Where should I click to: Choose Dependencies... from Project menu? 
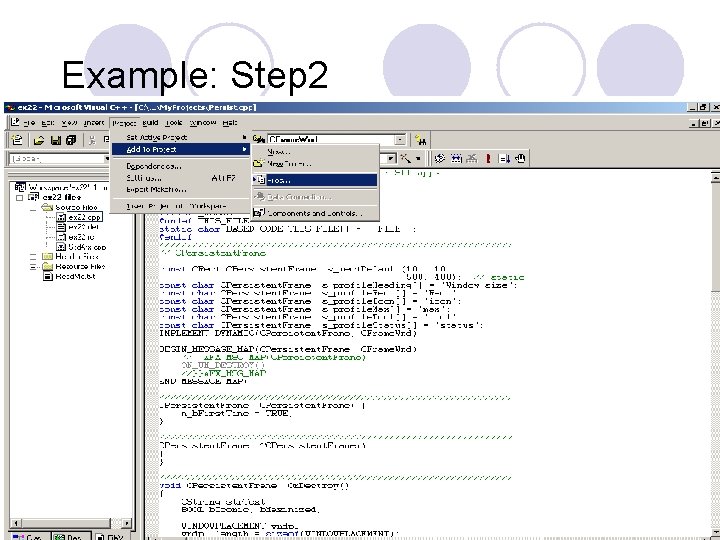pyautogui.click(x=180, y=166)
